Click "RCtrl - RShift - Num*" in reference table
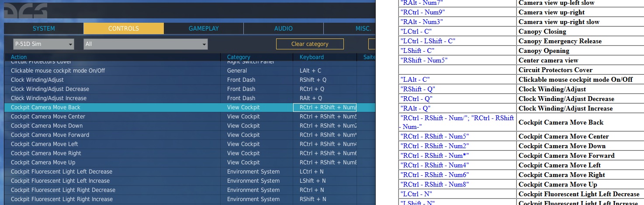 point(435,156)
